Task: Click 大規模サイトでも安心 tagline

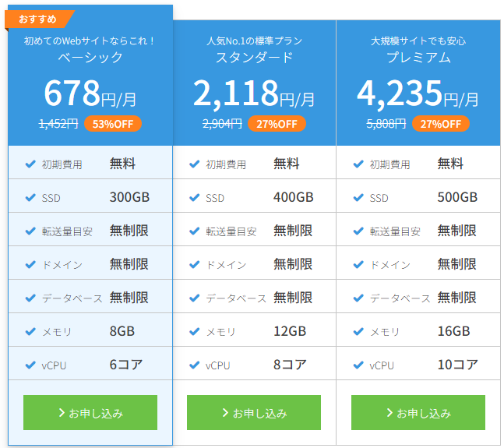Action: (x=418, y=41)
